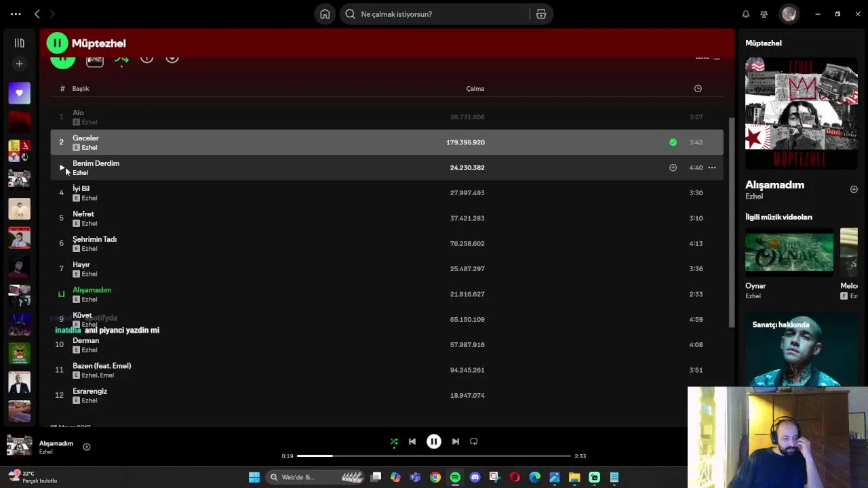
Task: Open the Opera taskbar icon
Action: click(x=515, y=477)
